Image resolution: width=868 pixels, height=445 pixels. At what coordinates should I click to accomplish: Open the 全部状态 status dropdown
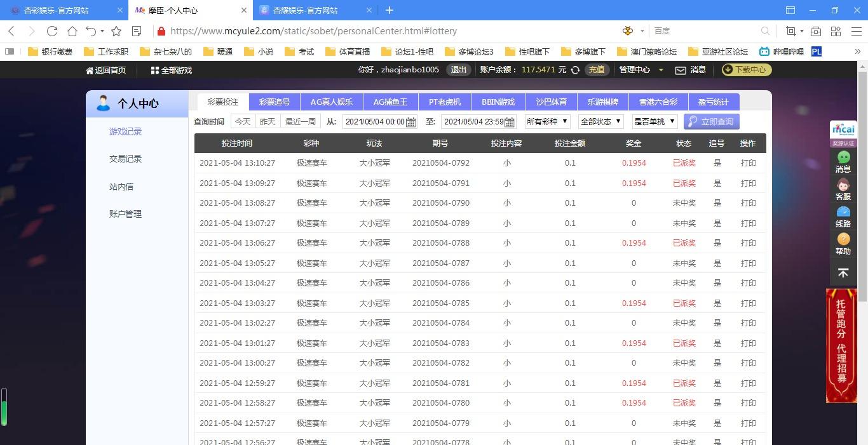601,121
